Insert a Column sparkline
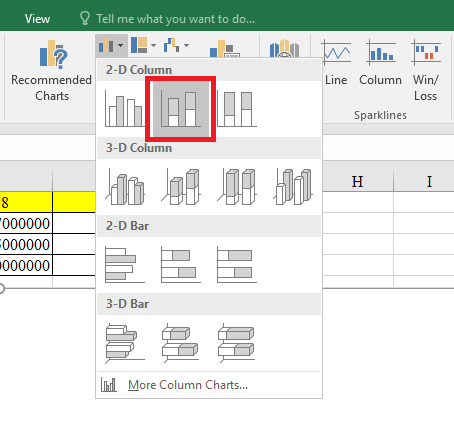The width and height of the screenshot is (454, 421). click(x=380, y=63)
